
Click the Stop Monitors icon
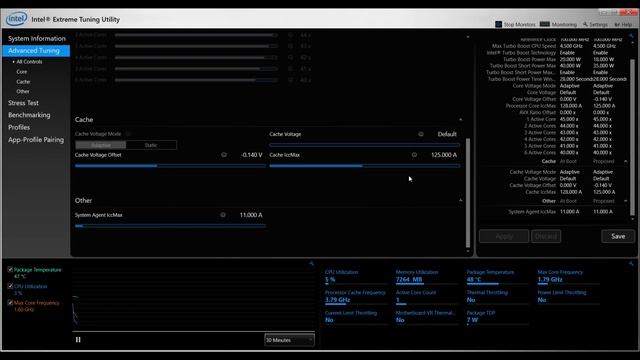(x=498, y=24)
